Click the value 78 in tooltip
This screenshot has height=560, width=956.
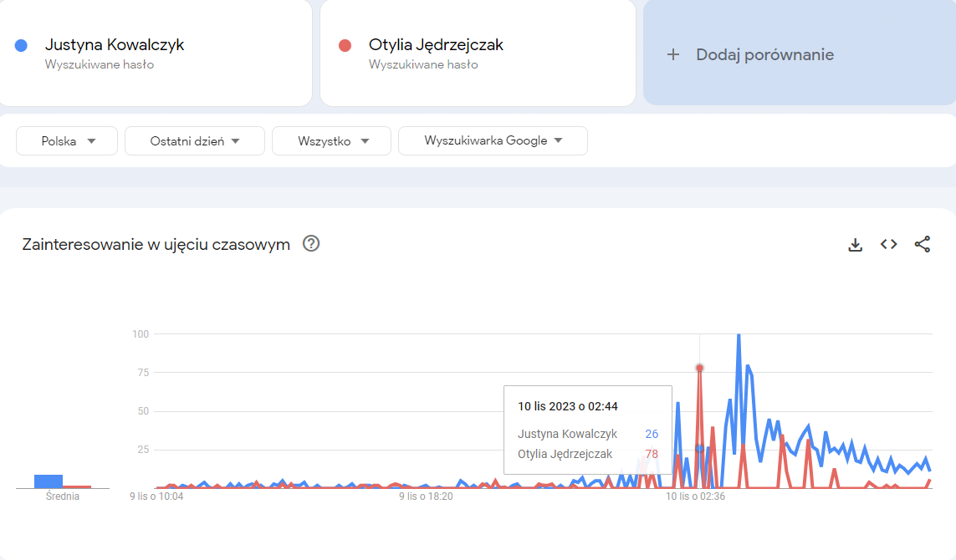(652, 454)
